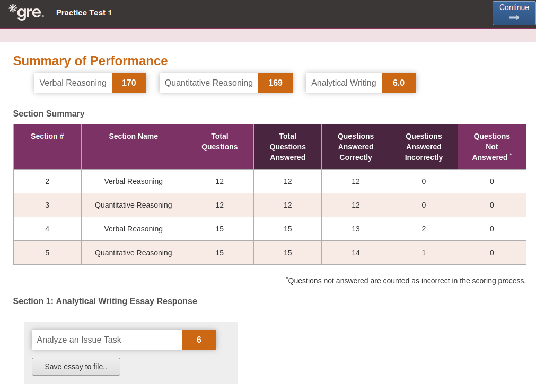The image size is (536, 392).
Task: Select the Quantitative Reasoning score badge 169
Action: click(275, 83)
